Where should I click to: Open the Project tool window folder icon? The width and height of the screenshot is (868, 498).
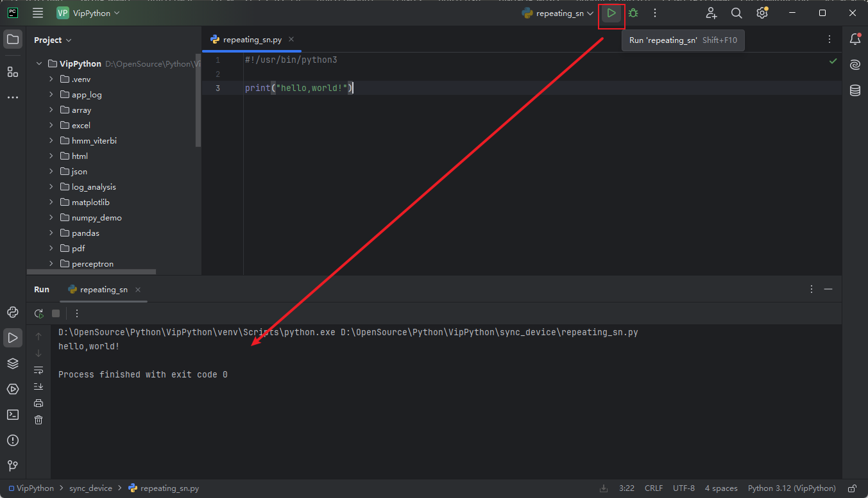point(13,40)
